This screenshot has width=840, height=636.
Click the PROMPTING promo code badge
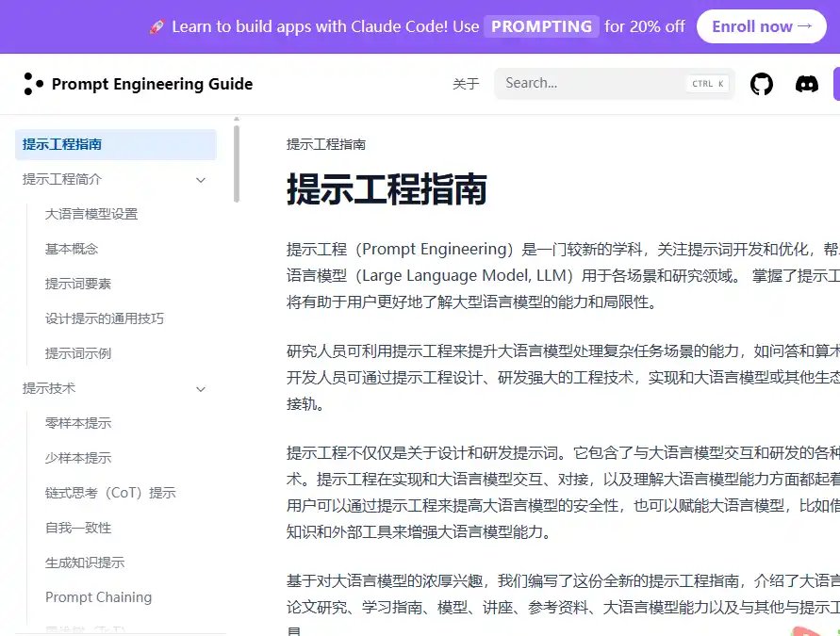[541, 26]
